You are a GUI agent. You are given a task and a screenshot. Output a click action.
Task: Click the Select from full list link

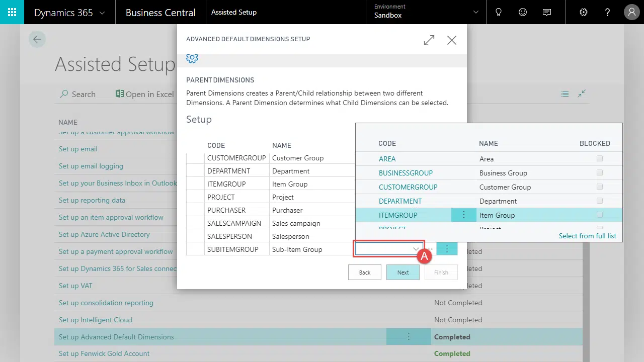click(587, 236)
